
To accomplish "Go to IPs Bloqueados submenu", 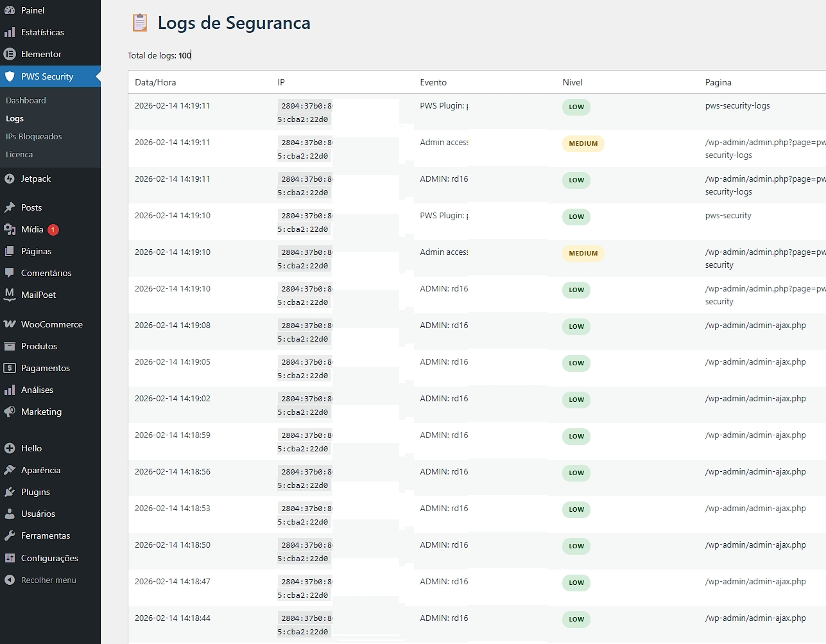I will pyautogui.click(x=34, y=136).
